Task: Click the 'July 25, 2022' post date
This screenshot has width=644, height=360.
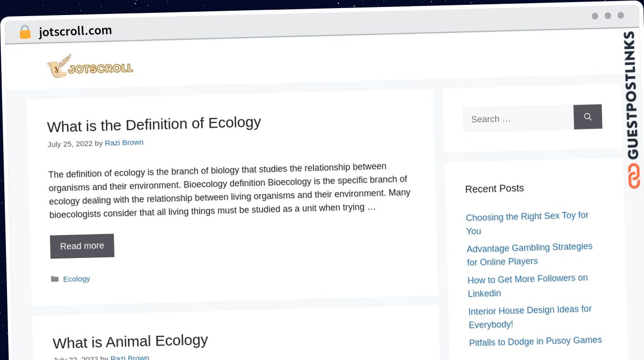Action: pos(70,144)
